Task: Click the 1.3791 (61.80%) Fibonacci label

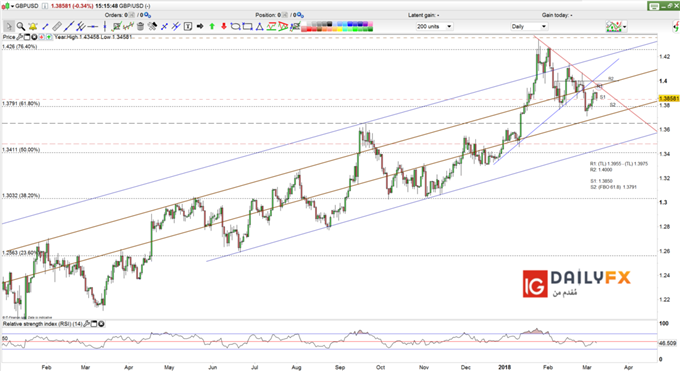Action: (x=21, y=104)
